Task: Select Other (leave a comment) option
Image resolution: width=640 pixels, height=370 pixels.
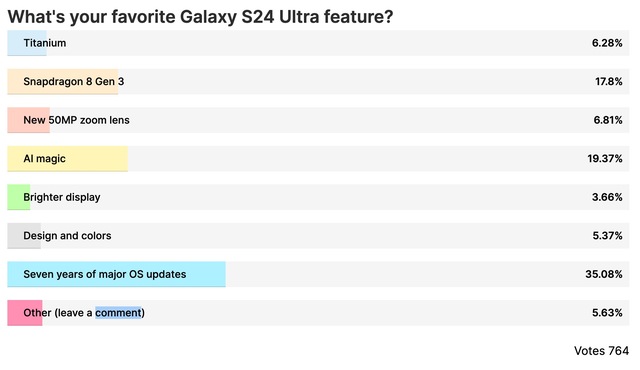Action: (x=318, y=313)
